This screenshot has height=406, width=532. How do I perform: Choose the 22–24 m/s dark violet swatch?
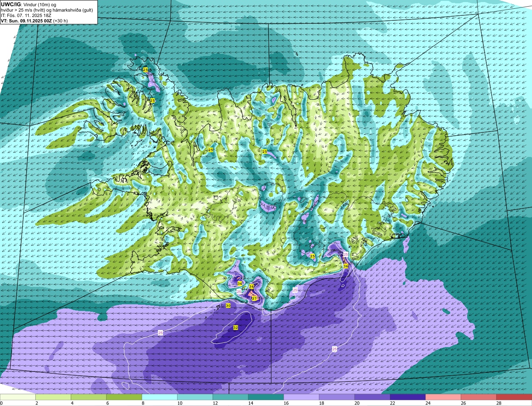coord(408,397)
